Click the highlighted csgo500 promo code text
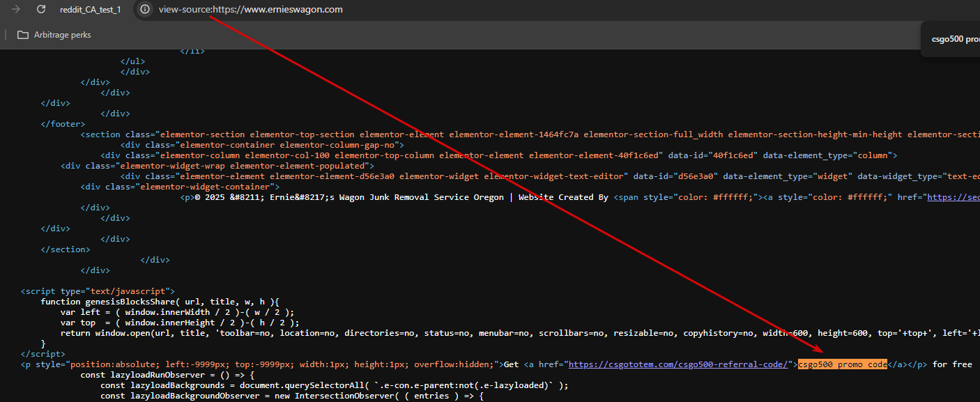980x402 pixels. 843,364
